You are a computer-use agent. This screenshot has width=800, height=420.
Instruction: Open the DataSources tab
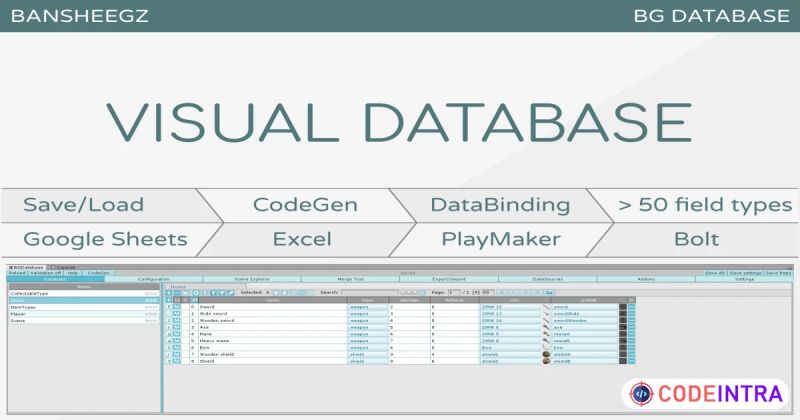[547, 279]
